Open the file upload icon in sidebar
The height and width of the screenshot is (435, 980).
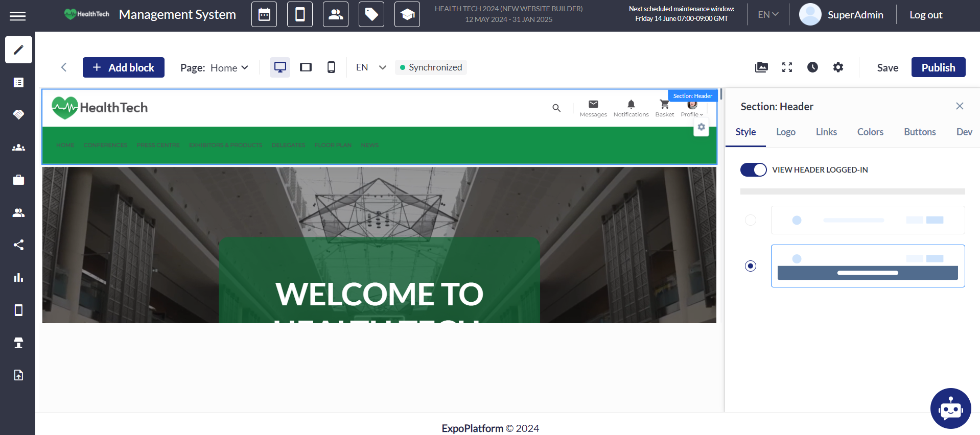point(18,375)
